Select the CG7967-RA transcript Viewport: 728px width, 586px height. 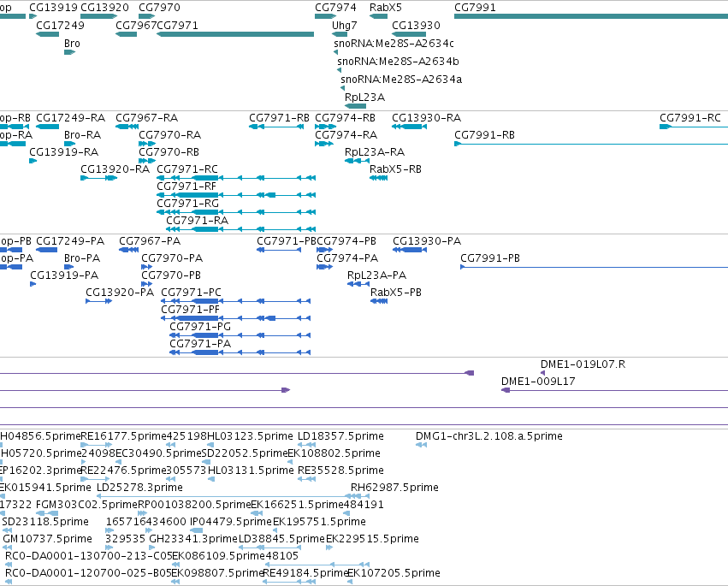(x=127, y=127)
